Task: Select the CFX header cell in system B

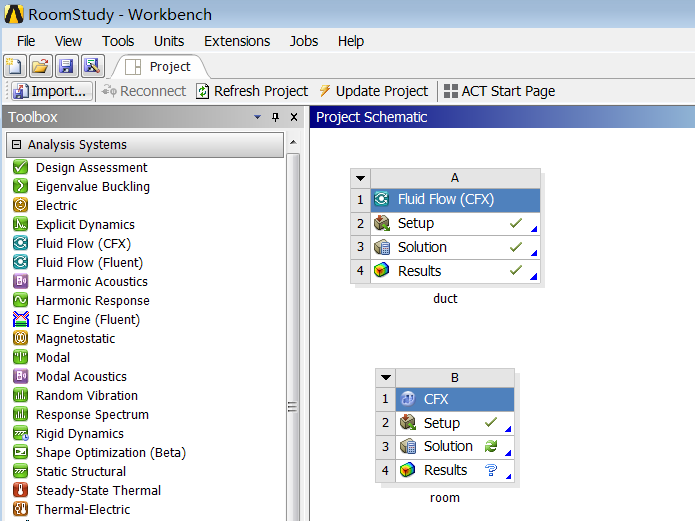Action: [x=455, y=399]
